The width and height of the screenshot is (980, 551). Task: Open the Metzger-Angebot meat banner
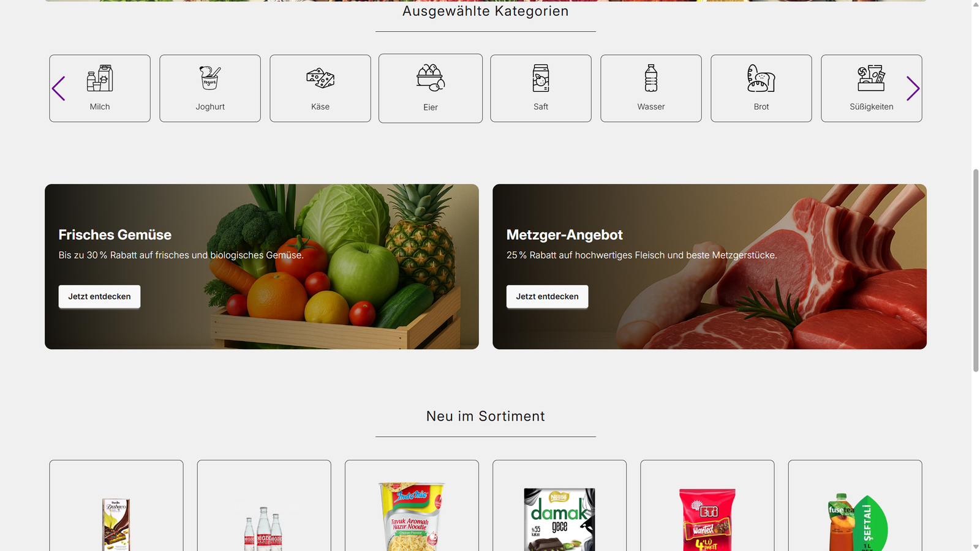click(x=709, y=267)
